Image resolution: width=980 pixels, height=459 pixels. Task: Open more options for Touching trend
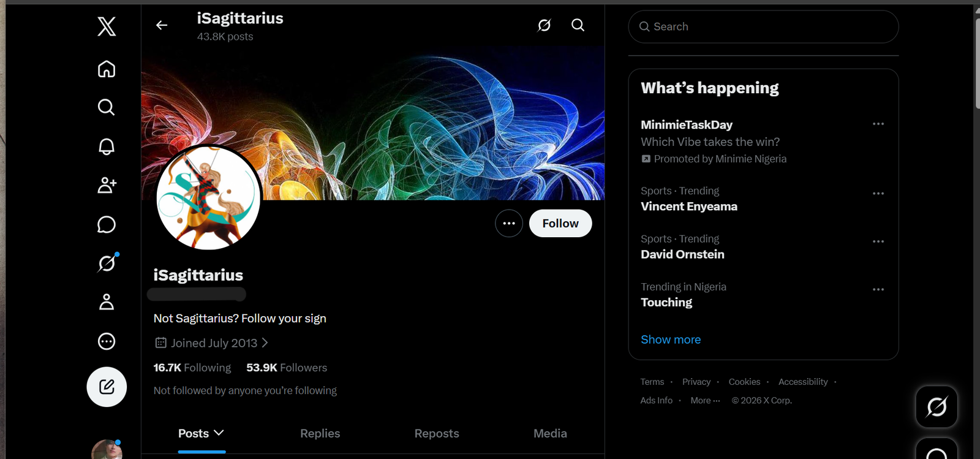tap(878, 289)
